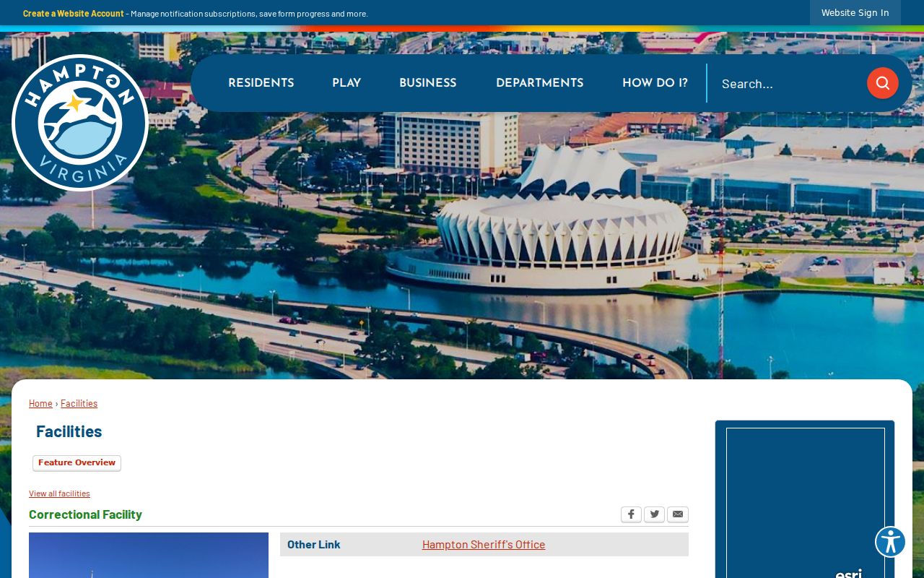Screen dimensions: 924x578
Task: Click the Correctional Facility photo thumbnail
Action: [x=149, y=555]
